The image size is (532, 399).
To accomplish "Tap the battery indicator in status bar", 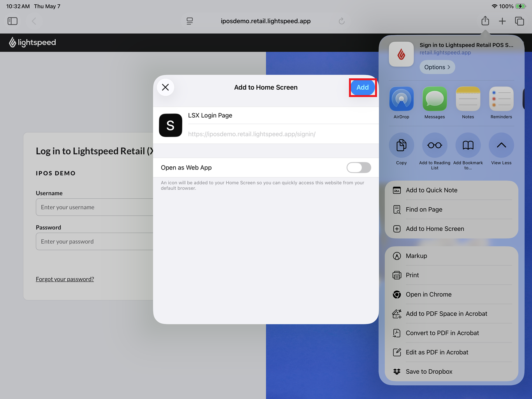I will pos(521,6).
